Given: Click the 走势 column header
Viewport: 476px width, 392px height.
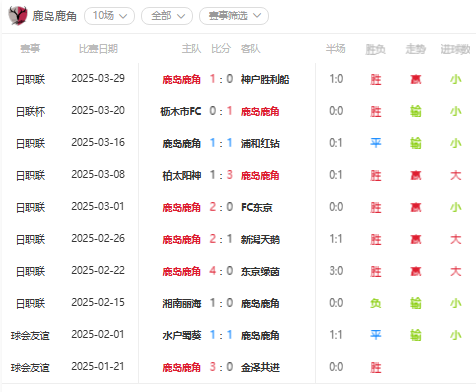Looking at the screenshot, I should tap(416, 49).
